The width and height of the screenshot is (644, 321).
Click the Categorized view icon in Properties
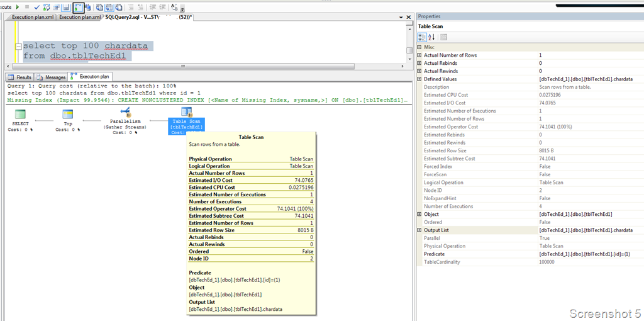pyautogui.click(x=423, y=37)
